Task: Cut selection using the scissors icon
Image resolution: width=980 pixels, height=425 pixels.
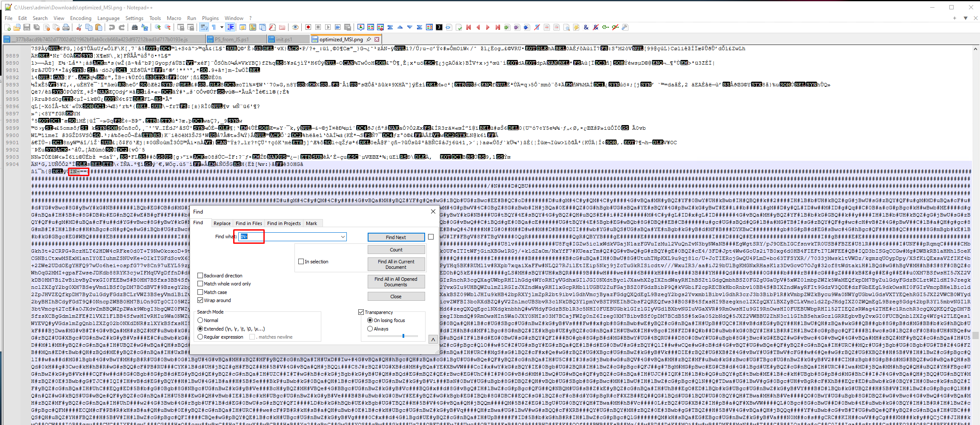Action: [x=79, y=27]
